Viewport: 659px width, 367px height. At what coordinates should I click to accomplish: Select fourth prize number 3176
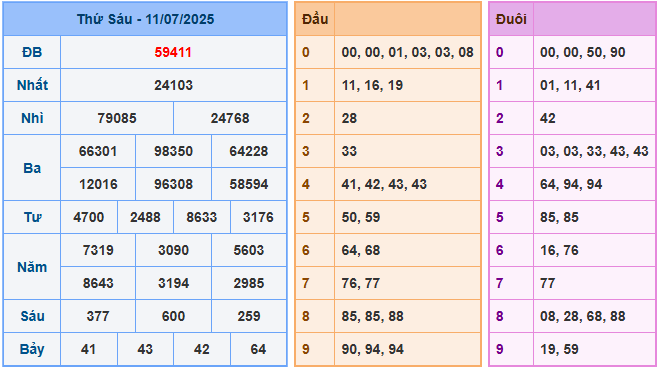(258, 217)
